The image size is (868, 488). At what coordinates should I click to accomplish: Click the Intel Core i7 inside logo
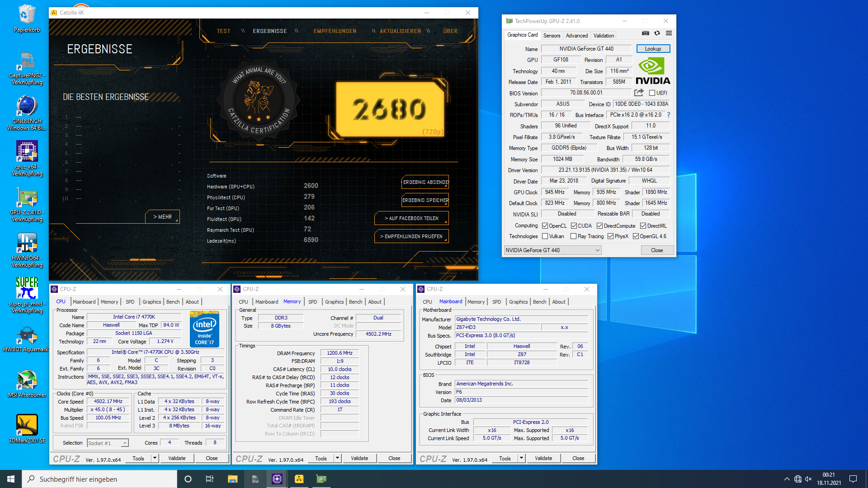pyautogui.click(x=204, y=328)
